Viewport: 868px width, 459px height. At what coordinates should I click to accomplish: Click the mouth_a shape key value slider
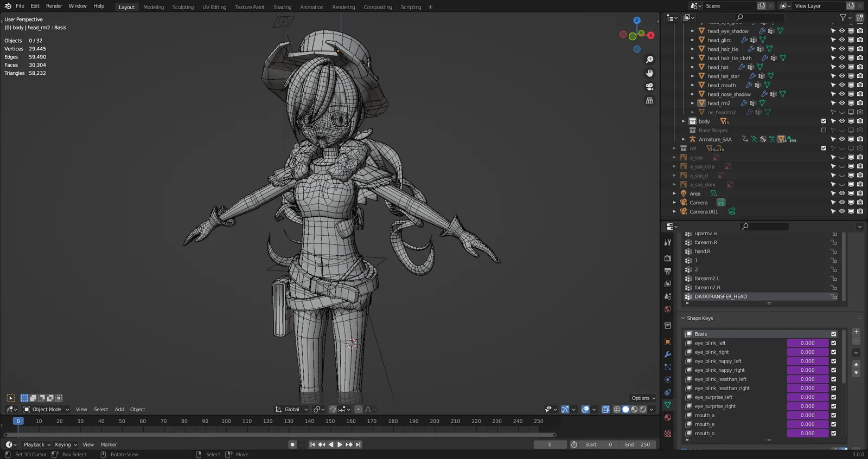point(807,416)
